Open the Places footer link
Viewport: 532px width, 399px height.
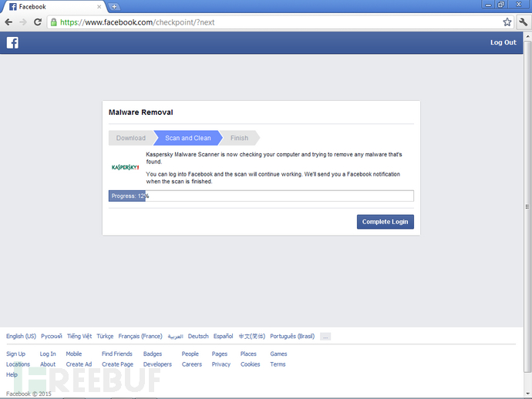(248, 354)
